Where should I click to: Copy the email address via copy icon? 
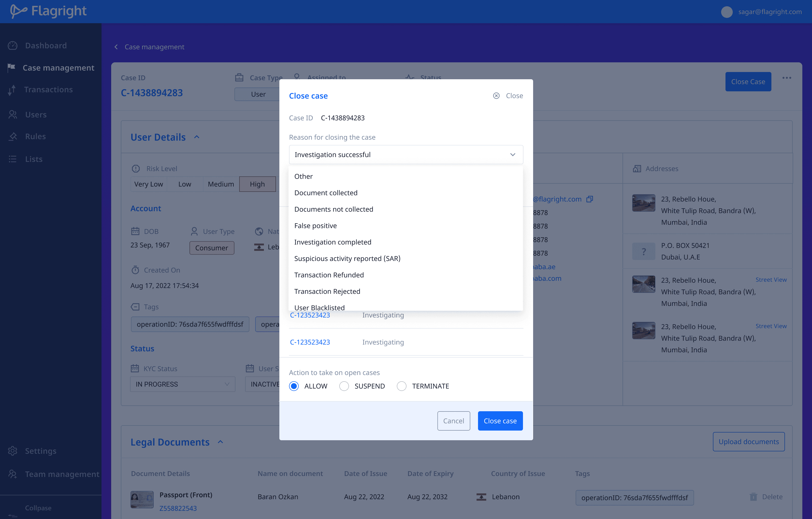[589, 199]
